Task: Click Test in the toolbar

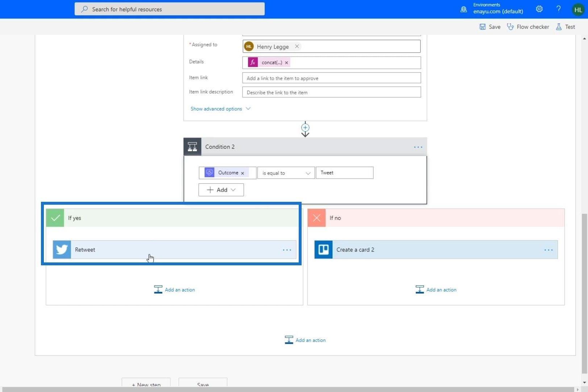Action: [x=566, y=27]
